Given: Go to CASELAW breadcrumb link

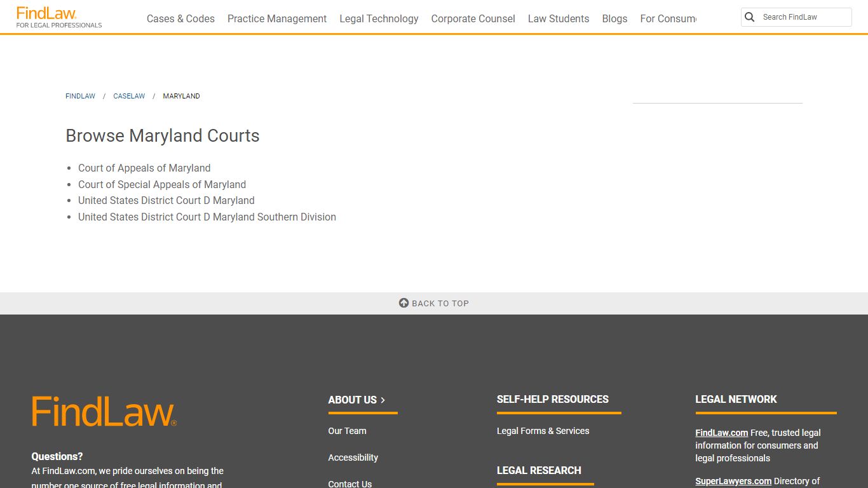Looking at the screenshot, I should 129,96.
